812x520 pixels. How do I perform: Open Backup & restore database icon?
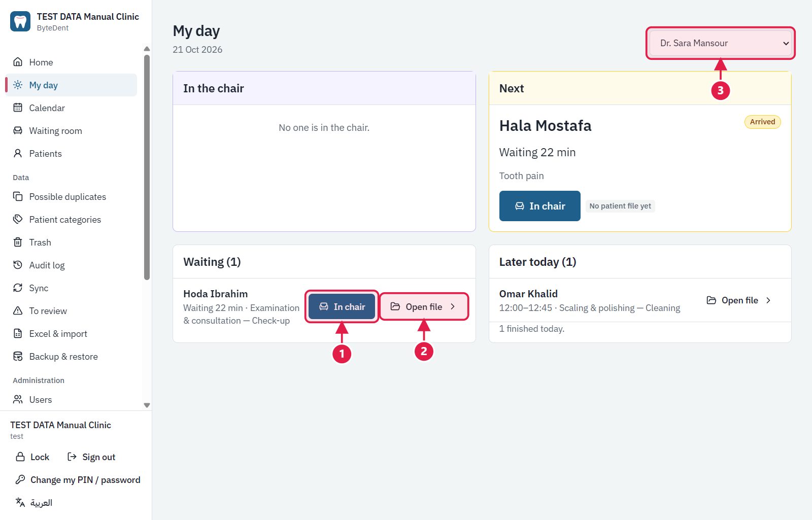click(18, 356)
